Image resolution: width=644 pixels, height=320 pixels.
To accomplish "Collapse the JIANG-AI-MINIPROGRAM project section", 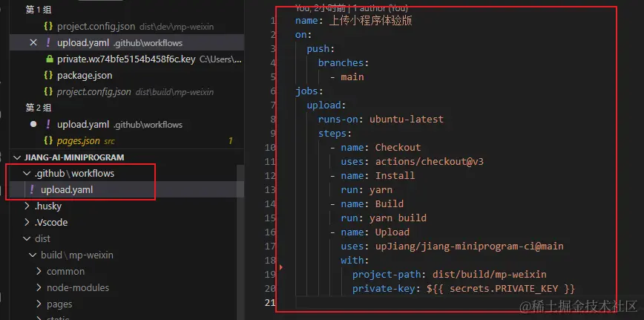I will point(17,157).
